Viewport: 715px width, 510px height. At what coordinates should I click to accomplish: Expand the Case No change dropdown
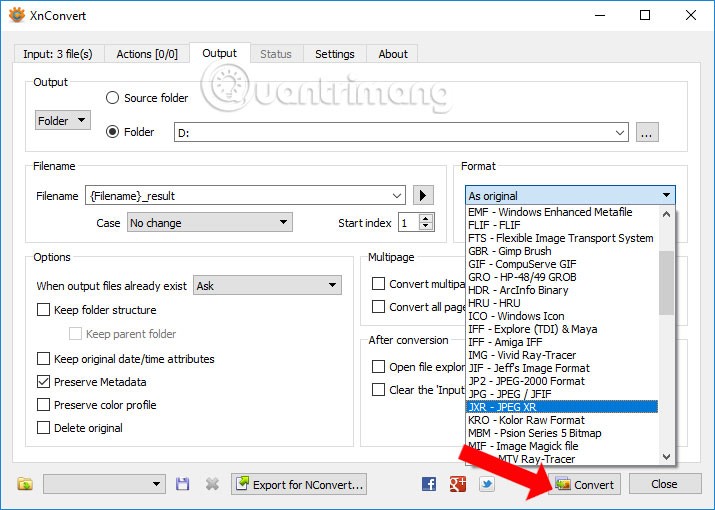[x=209, y=223]
